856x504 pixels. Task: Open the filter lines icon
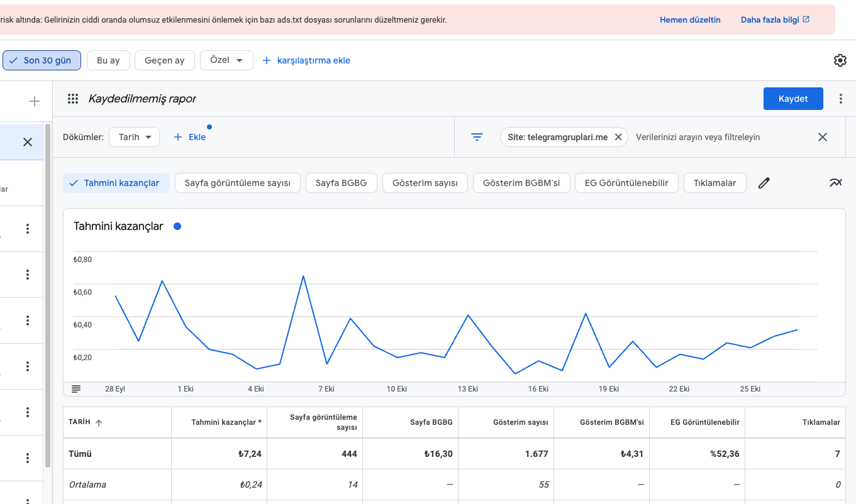coord(477,137)
